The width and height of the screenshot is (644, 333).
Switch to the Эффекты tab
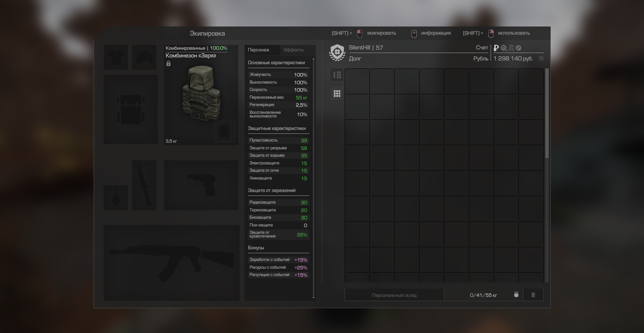click(293, 50)
